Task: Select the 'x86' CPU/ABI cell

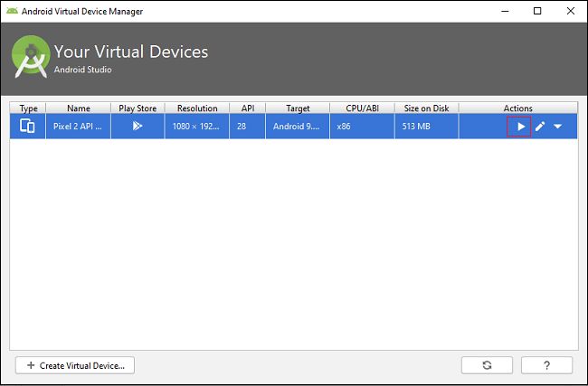Action: pyautogui.click(x=362, y=127)
